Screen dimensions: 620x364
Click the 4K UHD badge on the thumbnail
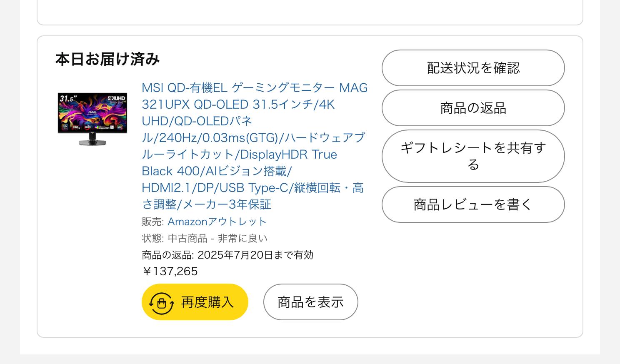coord(117,98)
